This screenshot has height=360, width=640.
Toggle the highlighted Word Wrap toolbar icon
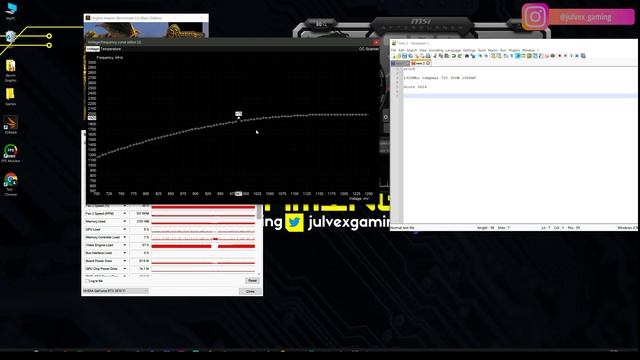tap(518, 56)
